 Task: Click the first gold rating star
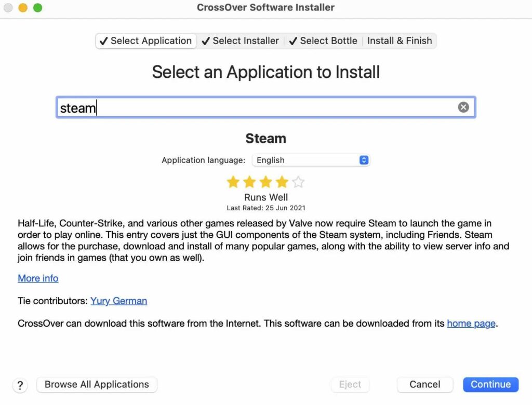[x=233, y=182]
